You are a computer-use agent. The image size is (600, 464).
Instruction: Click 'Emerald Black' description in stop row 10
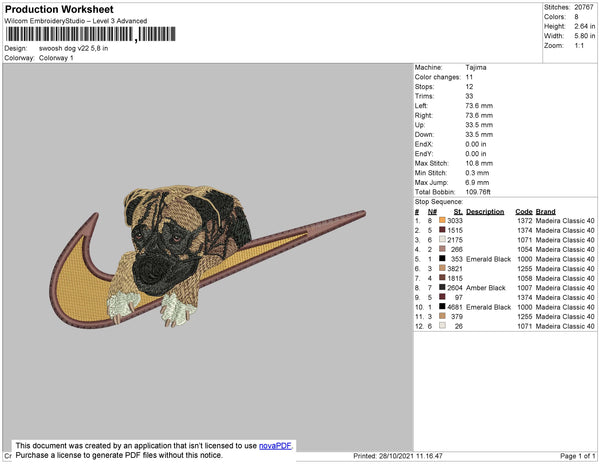point(488,307)
